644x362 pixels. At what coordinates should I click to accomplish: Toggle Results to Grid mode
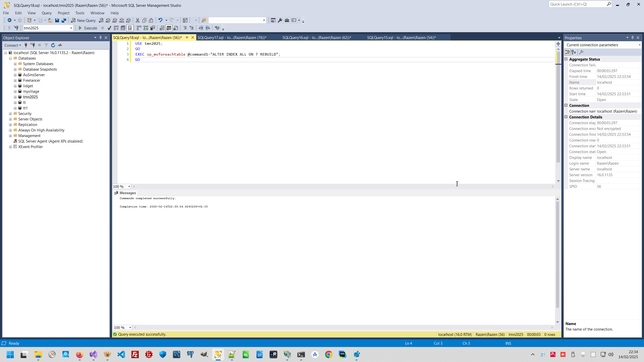[169, 28]
